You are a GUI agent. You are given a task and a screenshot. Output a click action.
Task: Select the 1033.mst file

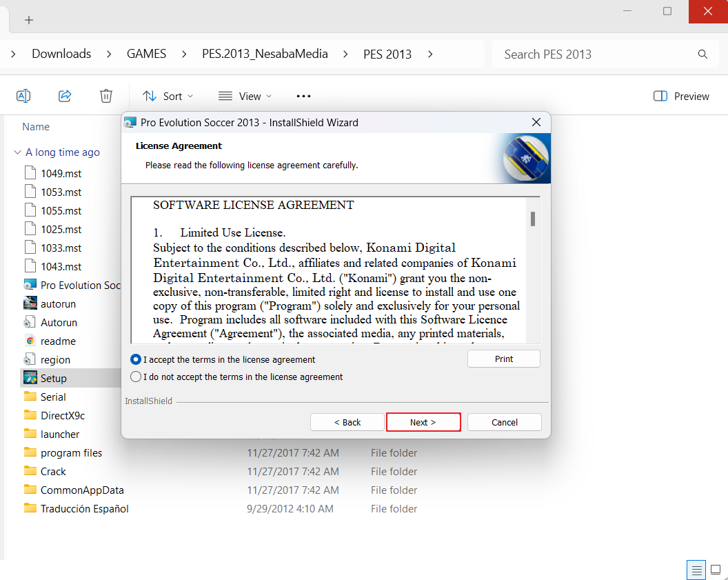tap(61, 248)
